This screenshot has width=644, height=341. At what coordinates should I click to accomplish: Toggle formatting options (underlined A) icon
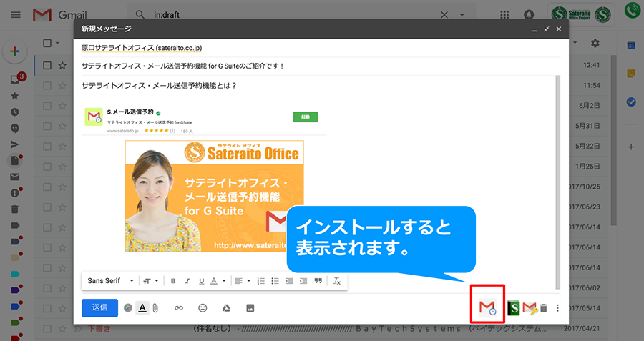(142, 308)
